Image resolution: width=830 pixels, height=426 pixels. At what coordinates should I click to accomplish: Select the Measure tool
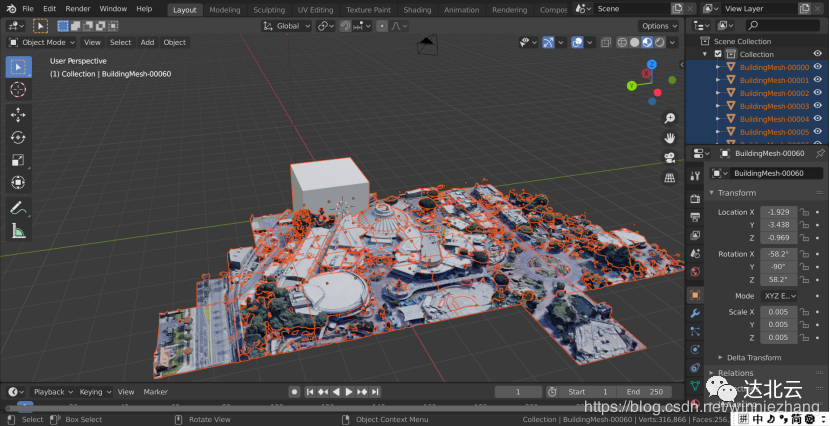18,231
